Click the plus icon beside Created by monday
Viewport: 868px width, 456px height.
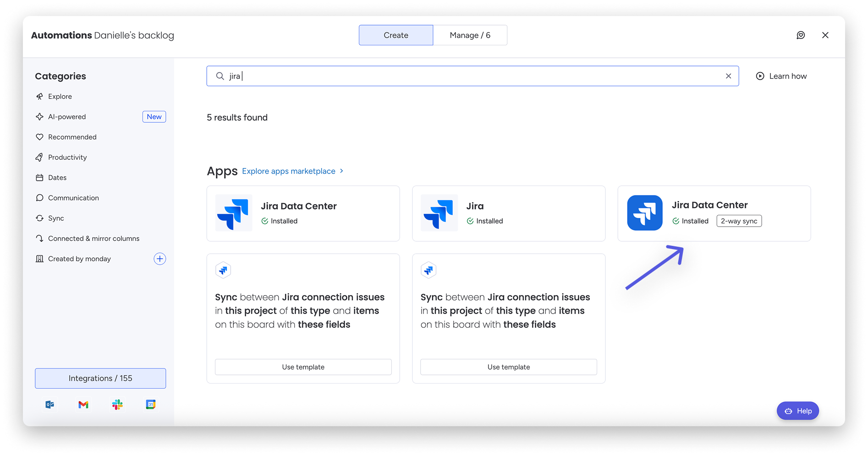pos(159,259)
